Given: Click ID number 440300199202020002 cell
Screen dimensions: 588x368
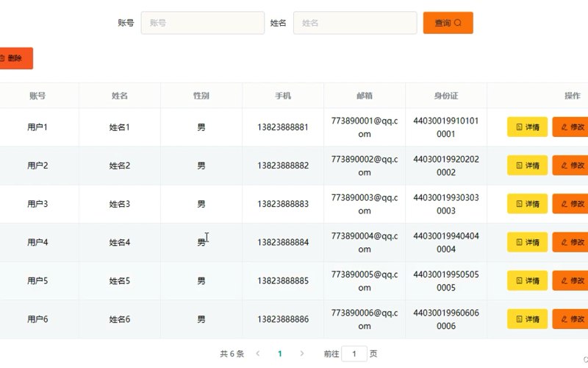Looking at the screenshot, I should (446, 166).
